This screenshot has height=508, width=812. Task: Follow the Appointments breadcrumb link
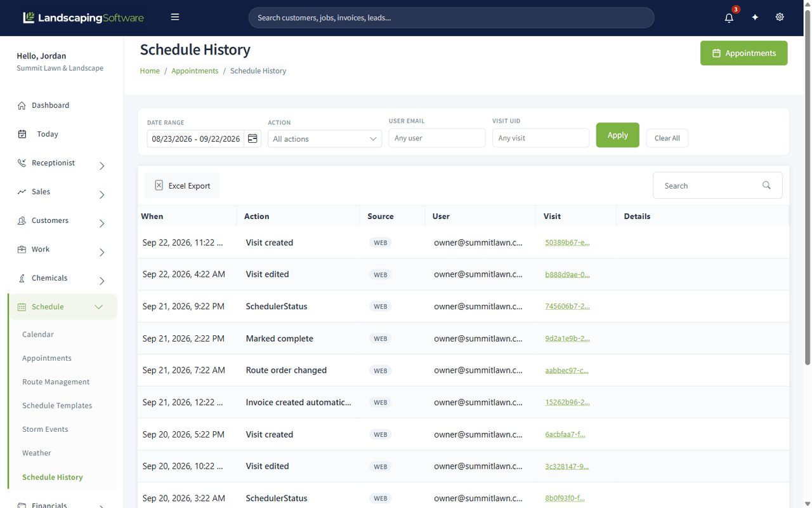click(x=195, y=70)
